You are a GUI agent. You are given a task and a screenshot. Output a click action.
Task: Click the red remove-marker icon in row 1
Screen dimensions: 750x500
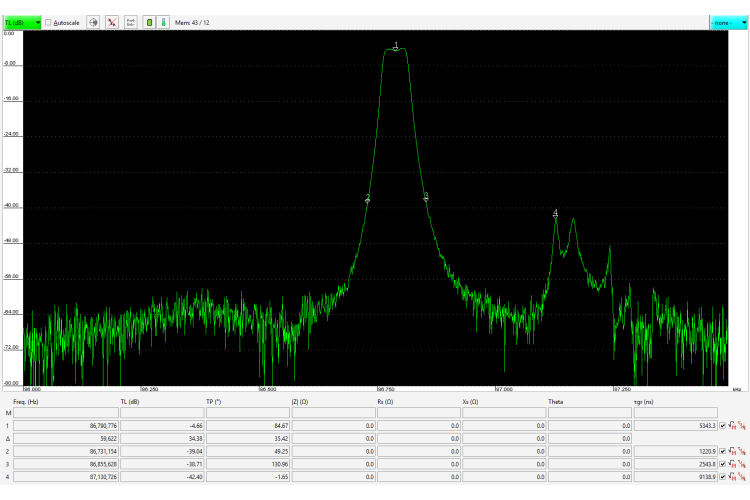click(x=742, y=425)
